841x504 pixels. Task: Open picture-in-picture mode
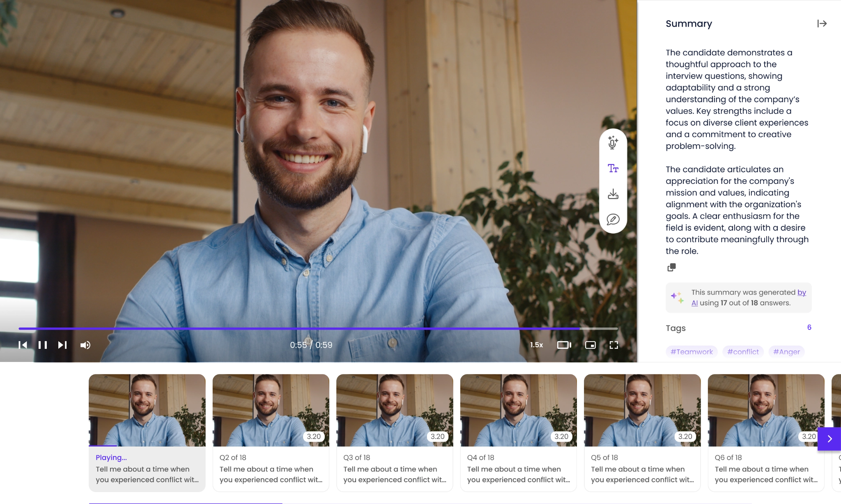(x=591, y=345)
